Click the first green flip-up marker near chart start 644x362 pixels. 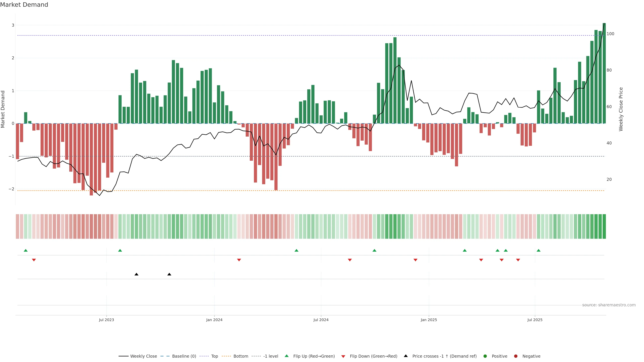25,250
